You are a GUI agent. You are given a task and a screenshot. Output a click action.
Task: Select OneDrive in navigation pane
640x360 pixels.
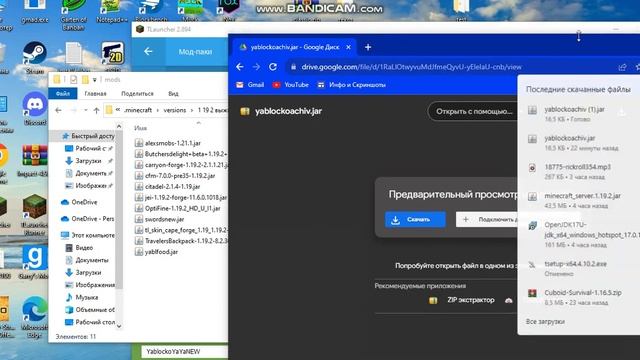tap(80, 202)
